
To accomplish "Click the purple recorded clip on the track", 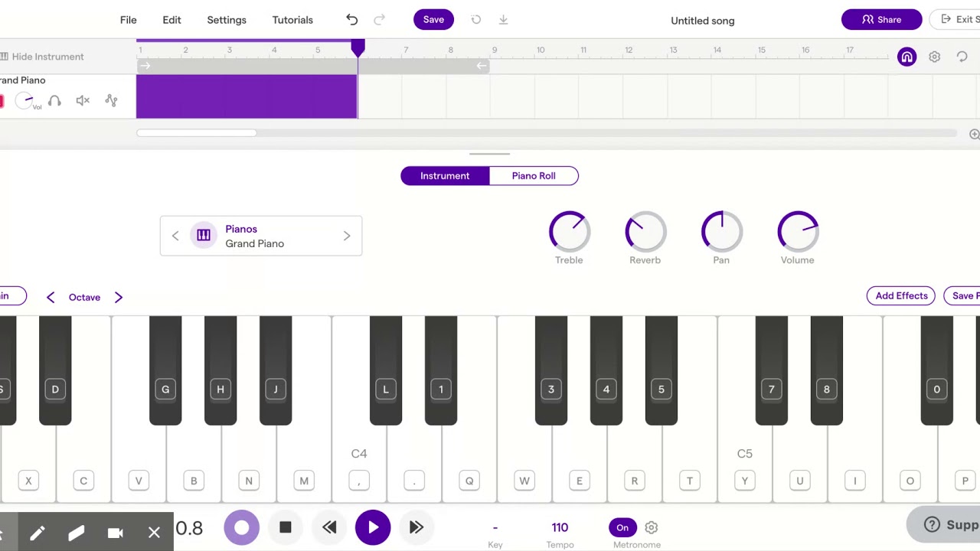I will coord(247,96).
